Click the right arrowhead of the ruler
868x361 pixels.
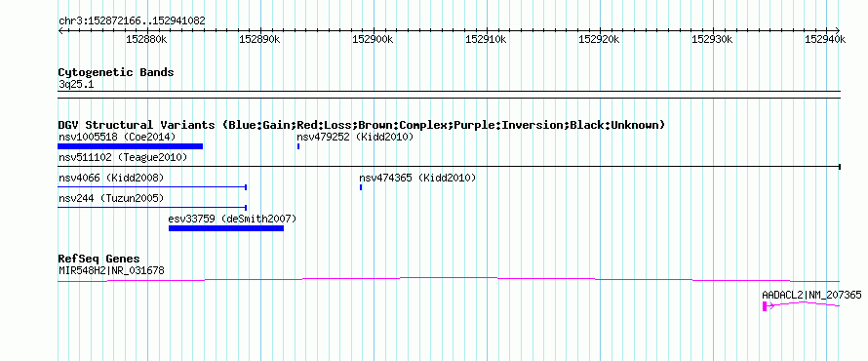coord(838,30)
